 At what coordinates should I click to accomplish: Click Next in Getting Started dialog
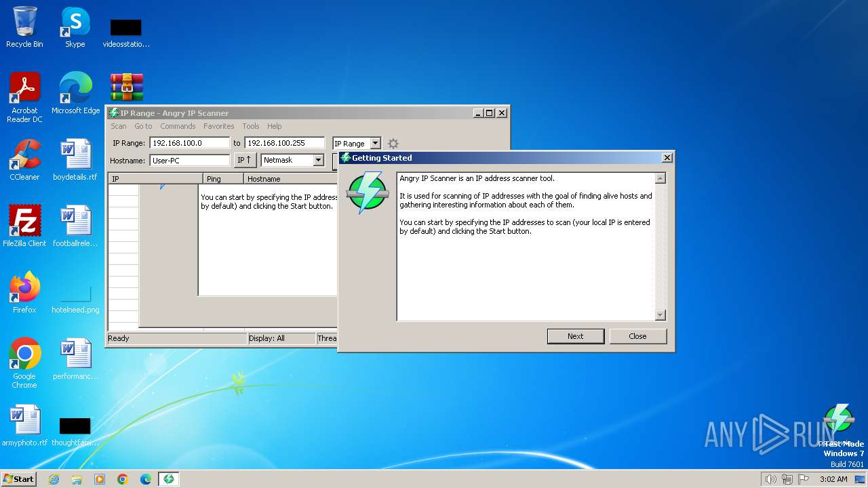(x=575, y=336)
